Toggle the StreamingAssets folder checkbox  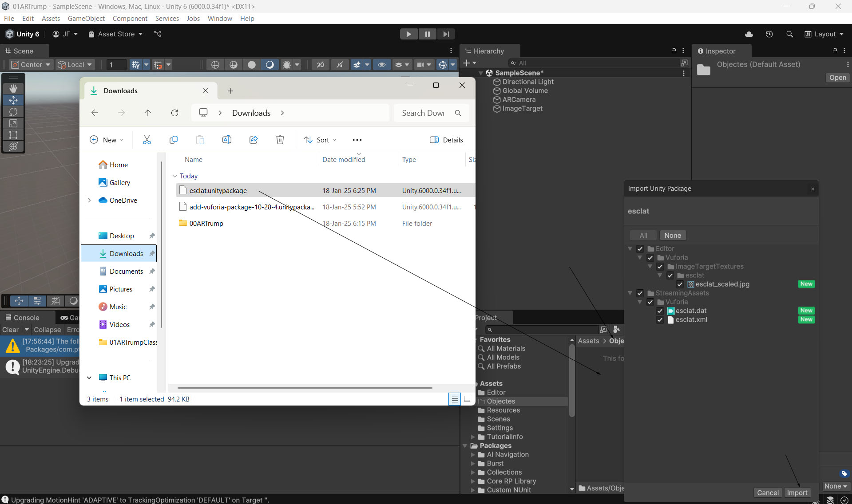pyautogui.click(x=640, y=293)
